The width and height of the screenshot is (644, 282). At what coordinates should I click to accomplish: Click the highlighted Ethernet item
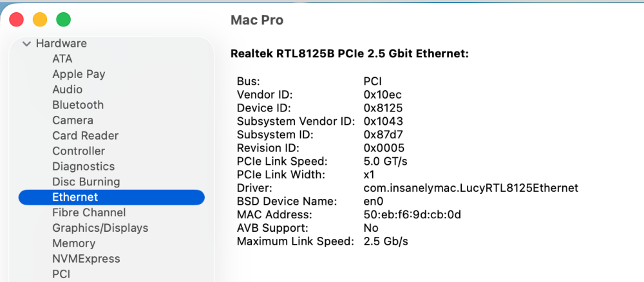click(111, 198)
